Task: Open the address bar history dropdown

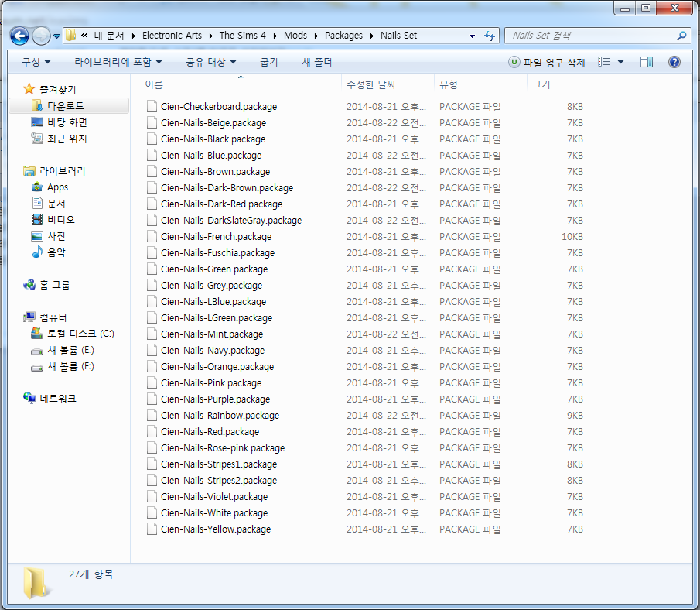Action: click(x=472, y=36)
